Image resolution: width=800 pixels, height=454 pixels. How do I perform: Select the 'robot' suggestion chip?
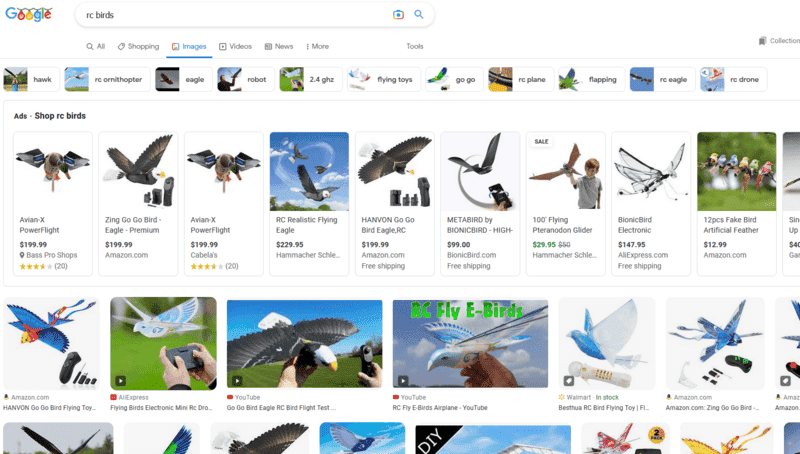tap(246, 80)
